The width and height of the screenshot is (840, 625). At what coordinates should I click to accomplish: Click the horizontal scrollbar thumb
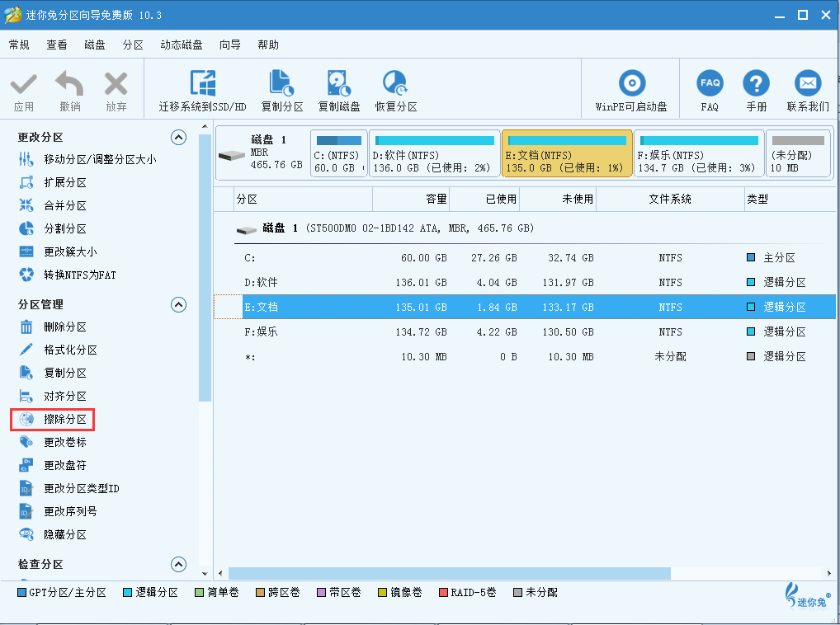(x=450, y=574)
